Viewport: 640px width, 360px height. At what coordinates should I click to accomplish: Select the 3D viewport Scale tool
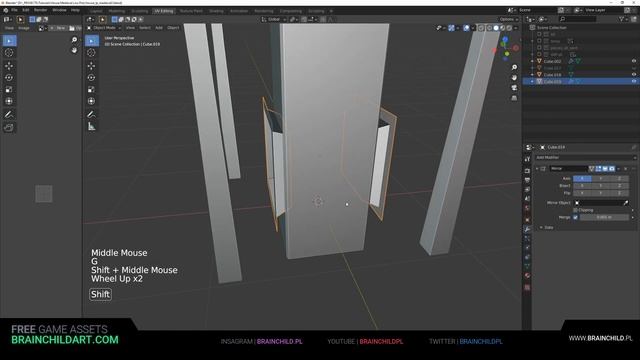tap(91, 89)
